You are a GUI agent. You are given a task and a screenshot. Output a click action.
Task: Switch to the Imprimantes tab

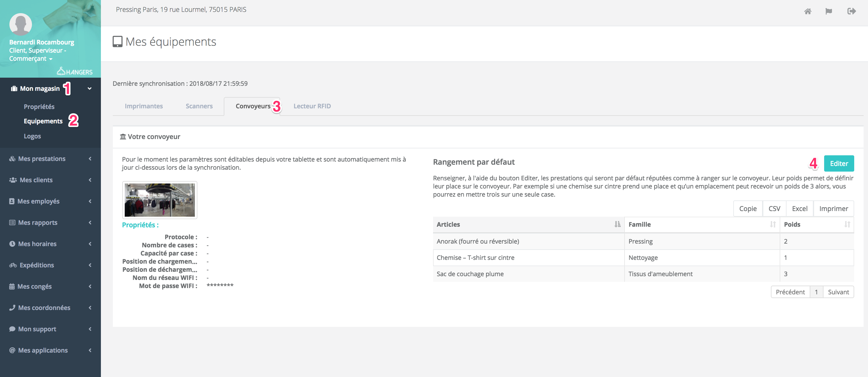[144, 106]
